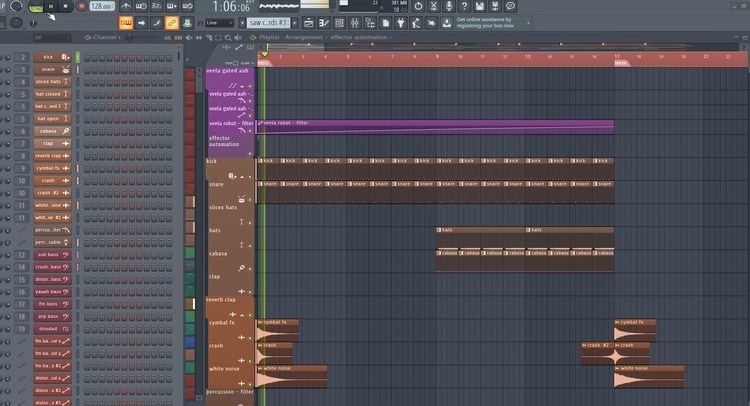Image resolution: width=750 pixels, height=406 pixels.
Task: Select the snare channel button
Action: tap(52, 69)
